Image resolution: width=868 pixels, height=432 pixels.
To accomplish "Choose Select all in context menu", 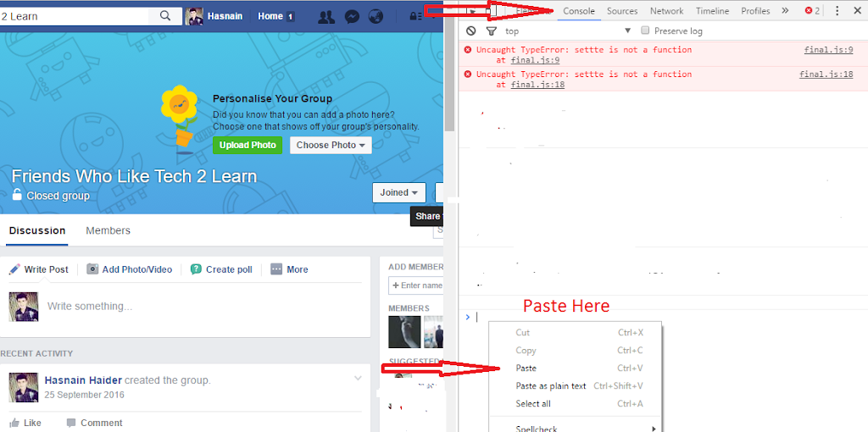I will [576, 404].
